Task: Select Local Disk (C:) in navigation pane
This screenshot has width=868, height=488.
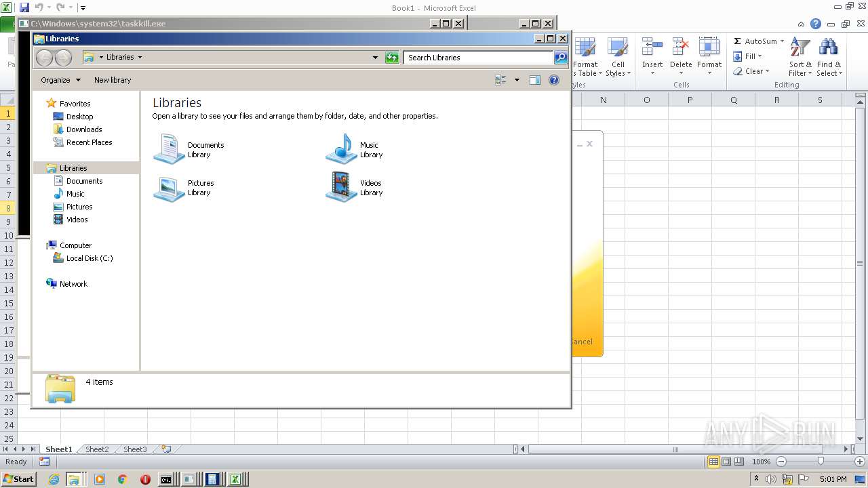Action: click(83, 258)
